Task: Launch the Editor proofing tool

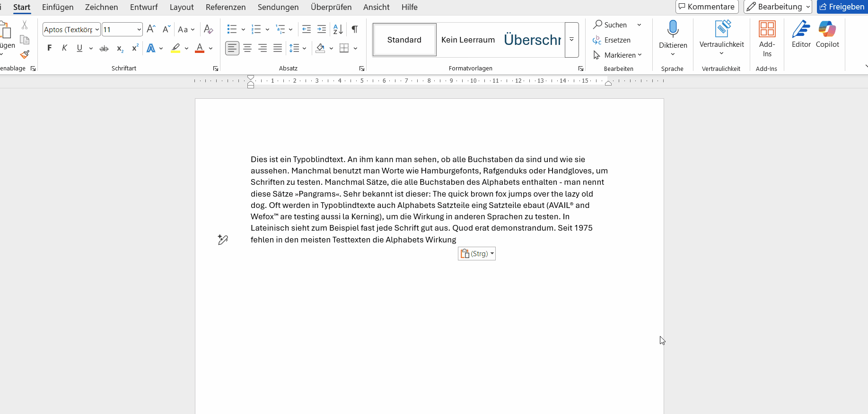Action: (x=801, y=34)
